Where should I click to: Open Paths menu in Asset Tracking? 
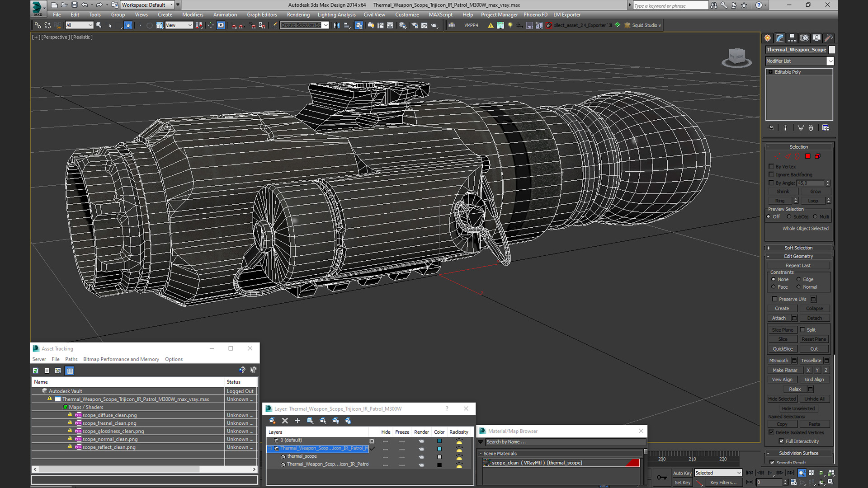(71, 359)
